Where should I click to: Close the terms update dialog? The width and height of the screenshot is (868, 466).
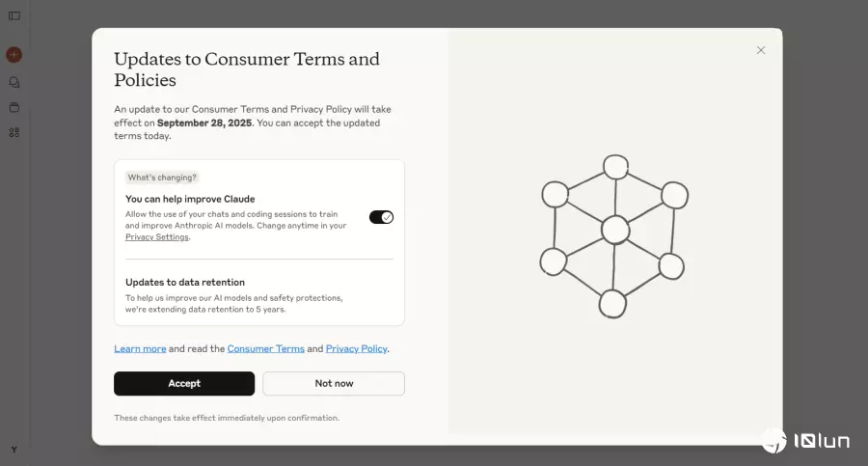tap(761, 50)
